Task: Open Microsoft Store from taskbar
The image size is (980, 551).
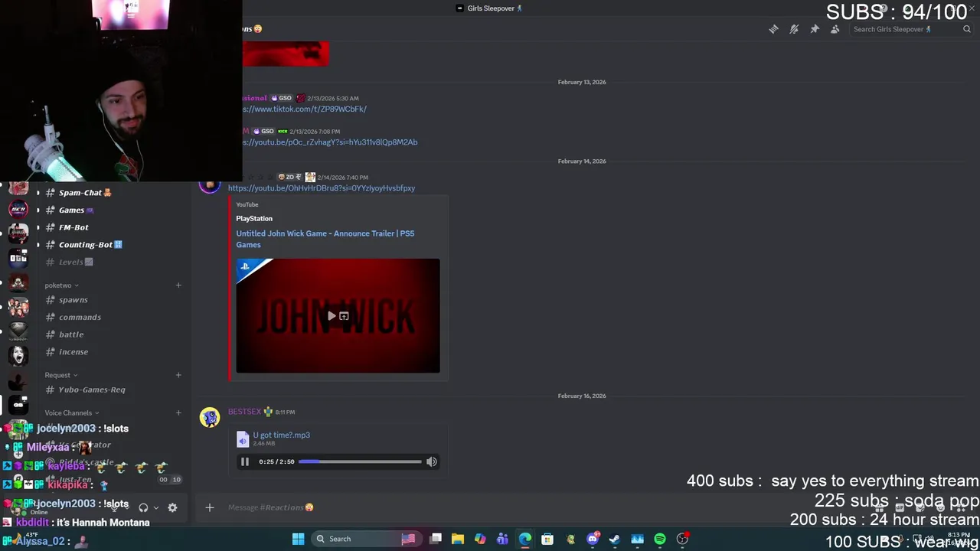Action: click(547, 539)
